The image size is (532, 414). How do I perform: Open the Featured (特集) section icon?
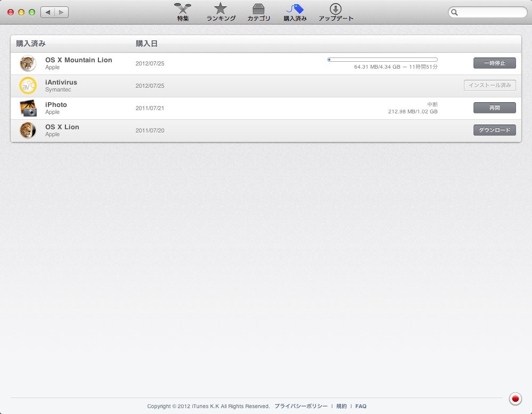(182, 10)
